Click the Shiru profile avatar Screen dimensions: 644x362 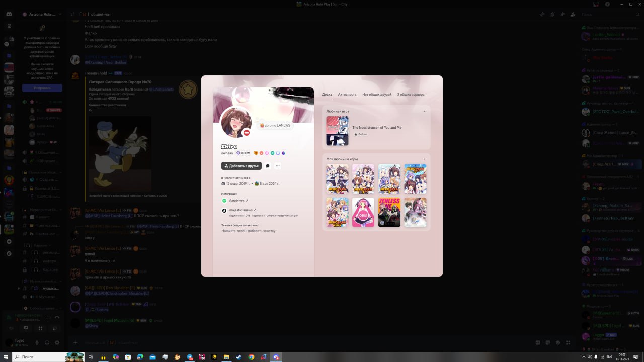pos(236,122)
